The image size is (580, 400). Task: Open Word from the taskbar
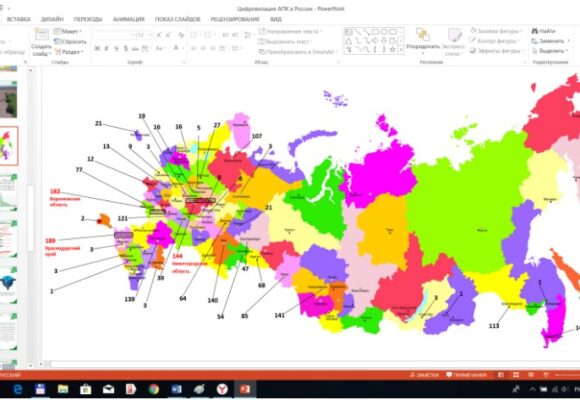(176, 389)
